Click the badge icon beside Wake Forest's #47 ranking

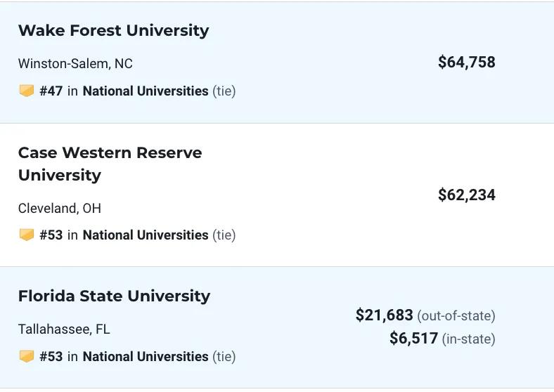tap(27, 91)
